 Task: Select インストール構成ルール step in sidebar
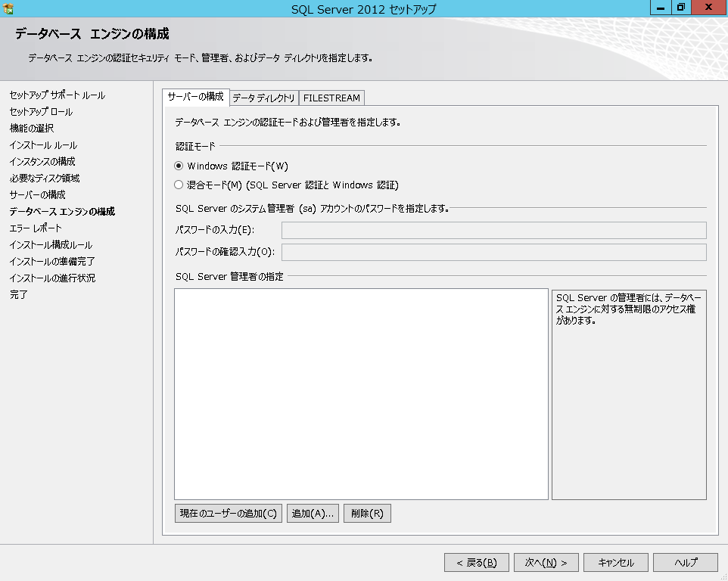click(x=51, y=245)
